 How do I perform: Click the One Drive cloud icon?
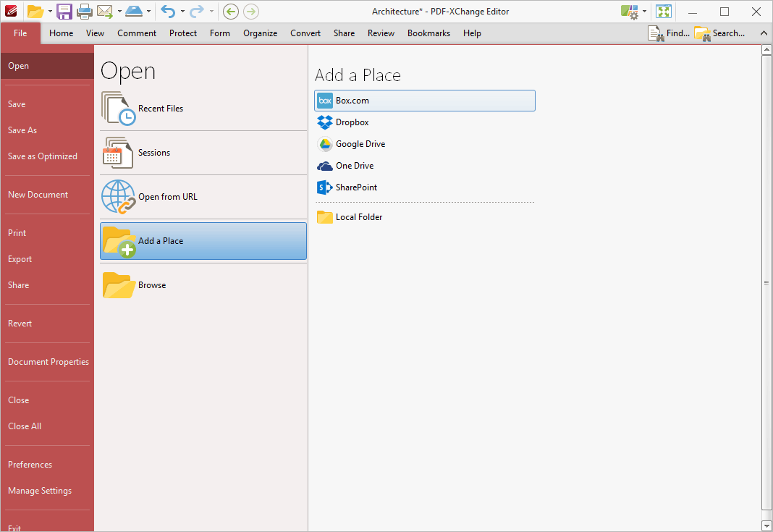point(325,166)
